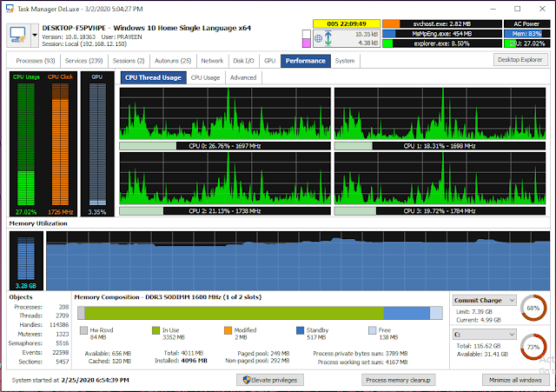Click the CPU 0 thread usage graph
Screen dimensions: 556x392
[225, 114]
